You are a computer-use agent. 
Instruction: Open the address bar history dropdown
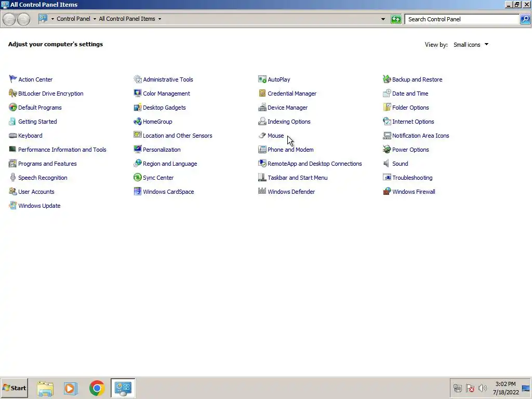point(383,19)
